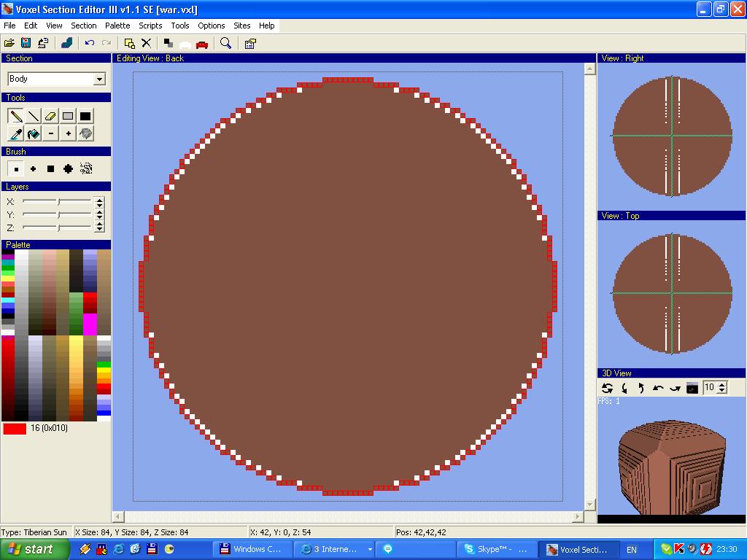Click the yellow overlapping squares toolbar icon
Viewport: 747px width, 560px height.
point(129,43)
